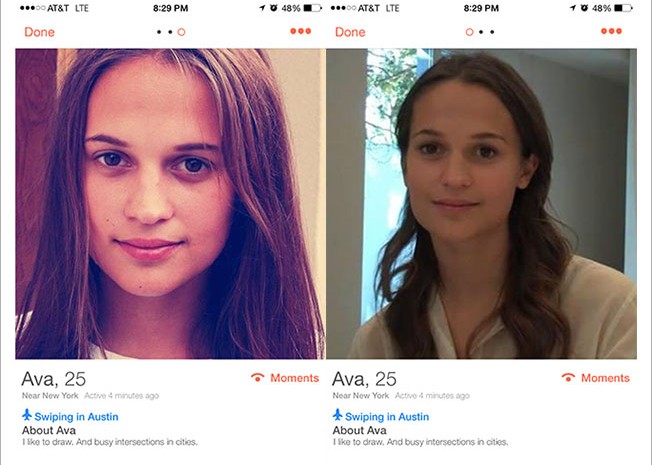Tap Done on the right profile

(350, 32)
